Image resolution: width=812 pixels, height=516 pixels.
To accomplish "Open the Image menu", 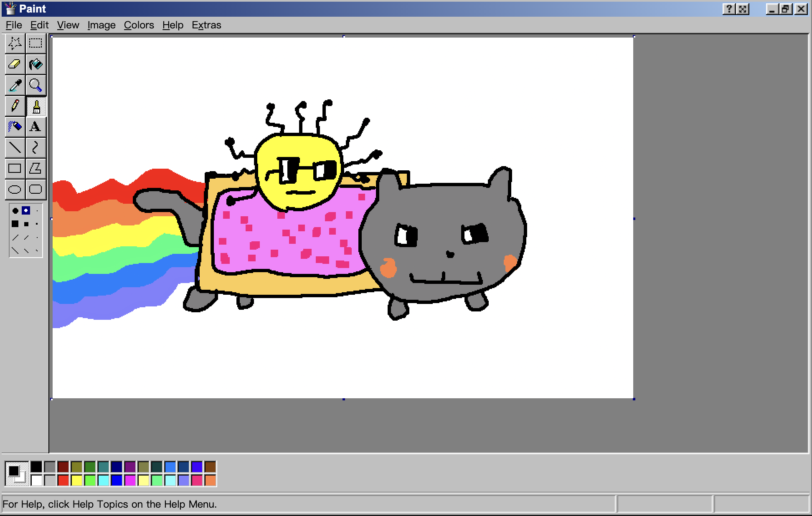I will (101, 25).
